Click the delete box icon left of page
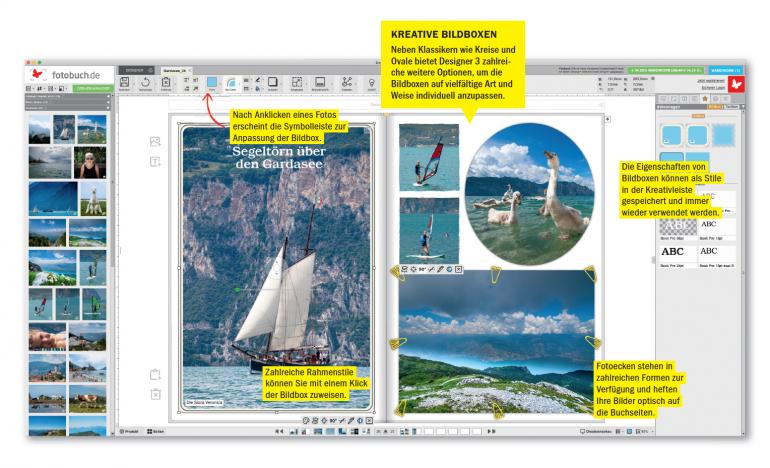The width and height of the screenshot is (770, 468). [x=155, y=394]
